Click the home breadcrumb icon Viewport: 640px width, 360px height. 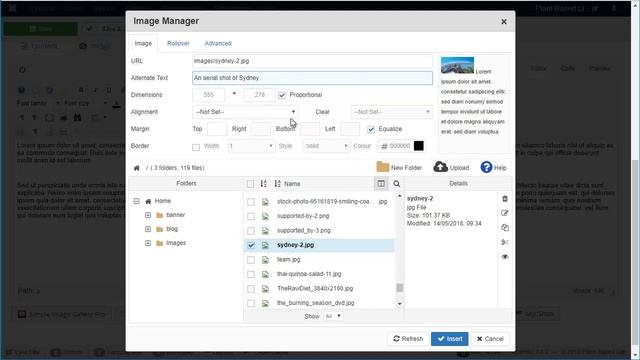(137, 168)
